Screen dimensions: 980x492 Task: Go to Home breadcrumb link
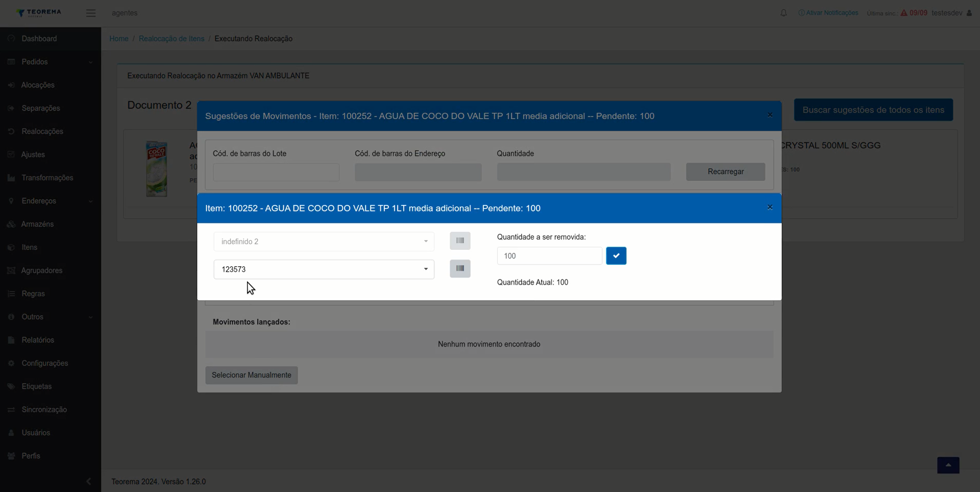[119, 38]
